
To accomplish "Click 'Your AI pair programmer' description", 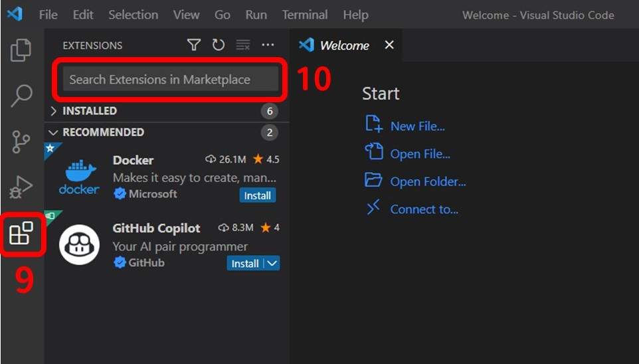I will (x=180, y=246).
